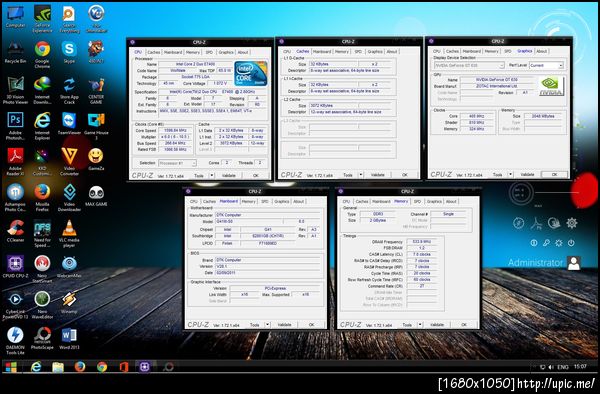Open Recycle Bin on desktop

pos(15,52)
